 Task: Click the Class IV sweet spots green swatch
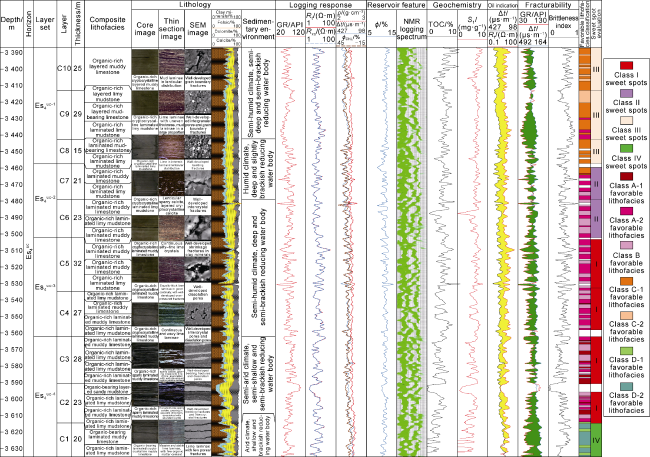tap(626, 148)
